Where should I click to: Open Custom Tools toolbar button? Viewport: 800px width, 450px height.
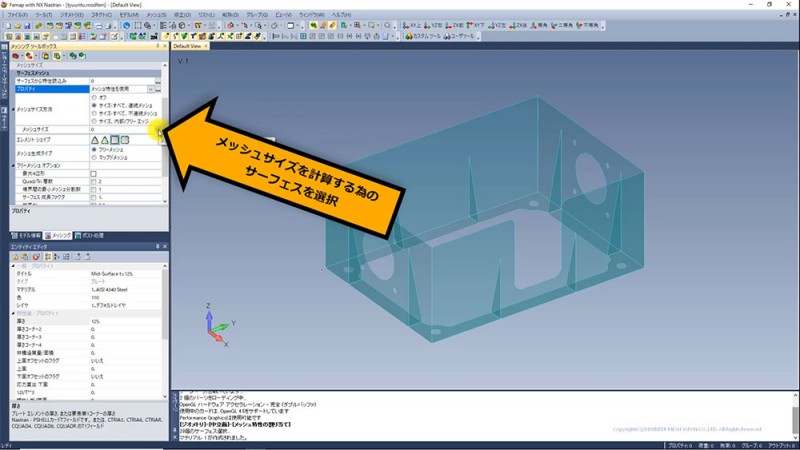click(x=423, y=36)
